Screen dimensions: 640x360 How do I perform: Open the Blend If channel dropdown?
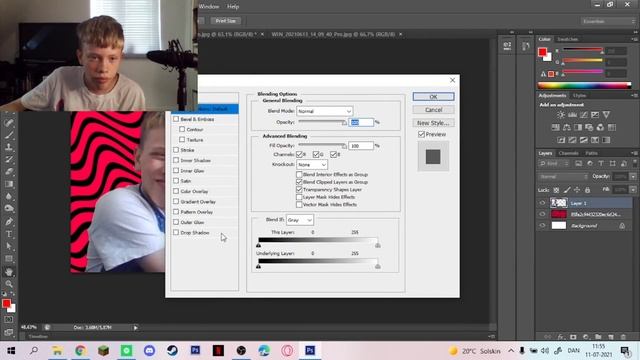300,220
